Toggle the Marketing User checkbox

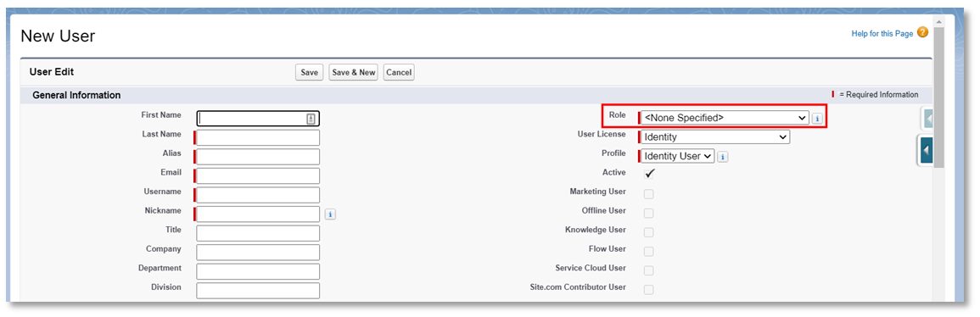click(x=649, y=193)
